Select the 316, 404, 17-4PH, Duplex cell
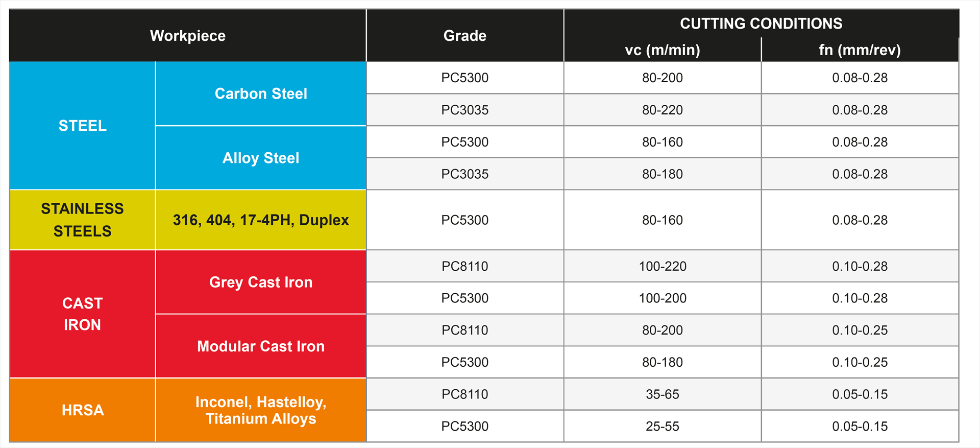The width and height of the screenshot is (980, 448). (x=261, y=220)
